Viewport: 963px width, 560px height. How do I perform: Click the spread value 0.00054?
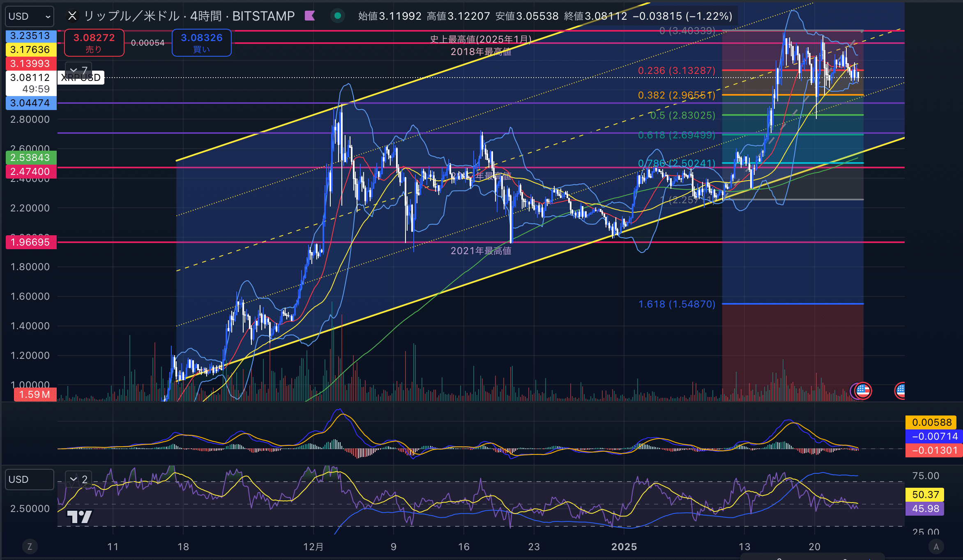pyautogui.click(x=148, y=43)
